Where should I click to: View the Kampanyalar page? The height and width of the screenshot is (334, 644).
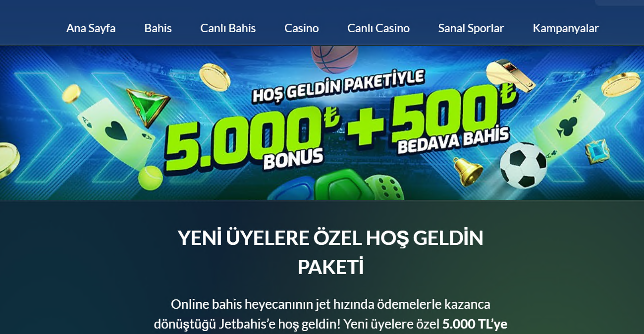point(566,28)
